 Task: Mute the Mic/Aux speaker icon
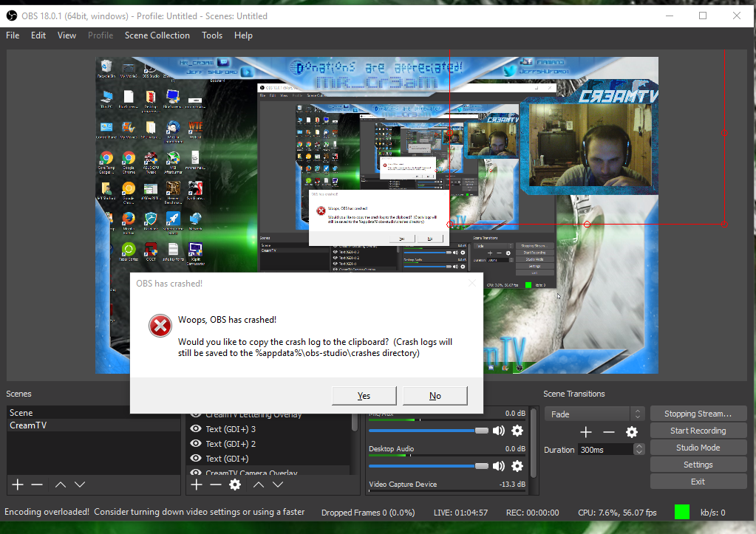pyautogui.click(x=499, y=431)
